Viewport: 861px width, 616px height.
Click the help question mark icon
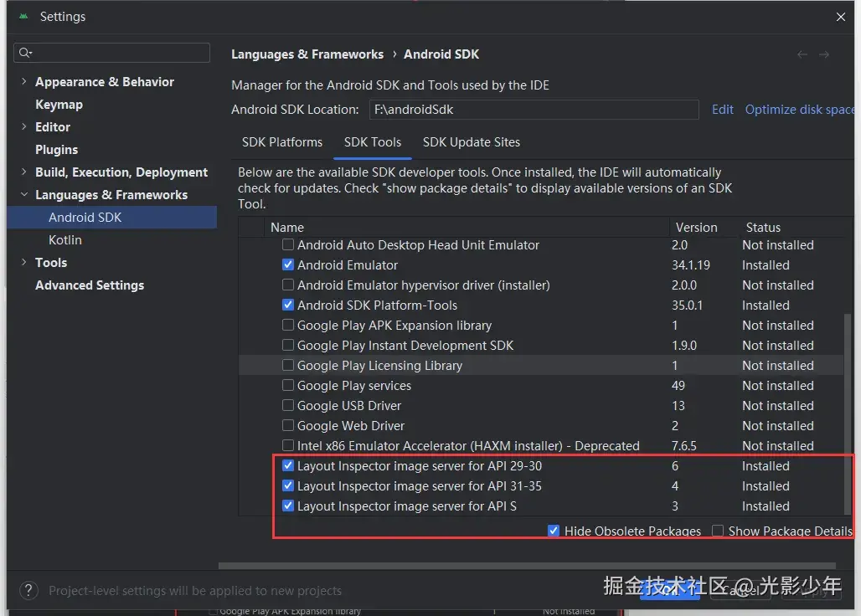click(28, 590)
